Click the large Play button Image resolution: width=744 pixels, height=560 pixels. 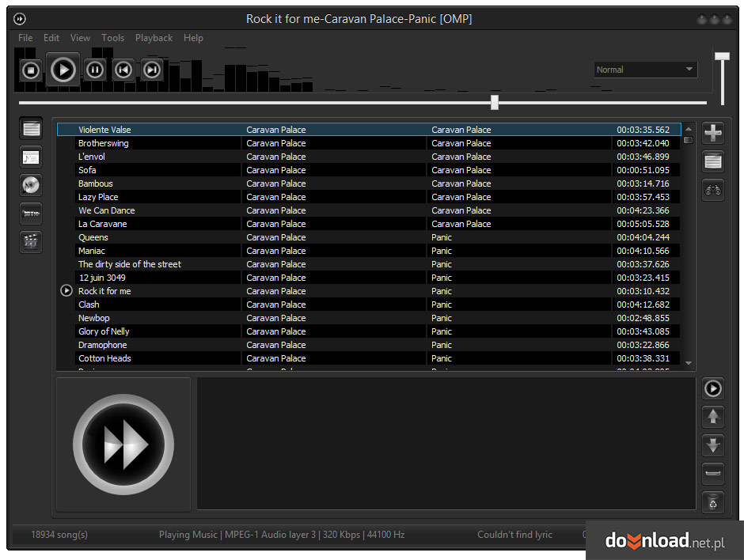63,70
